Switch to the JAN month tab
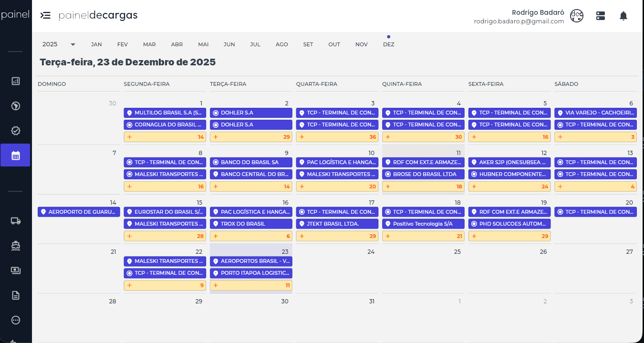Image resolution: width=644 pixels, height=343 pixels. 96,44
